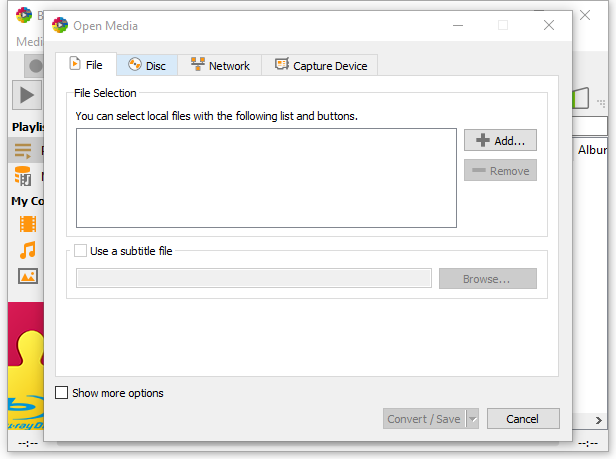Select the playlist icon in sidebar
The image size is (616, 459).
(x=23, y=150)
